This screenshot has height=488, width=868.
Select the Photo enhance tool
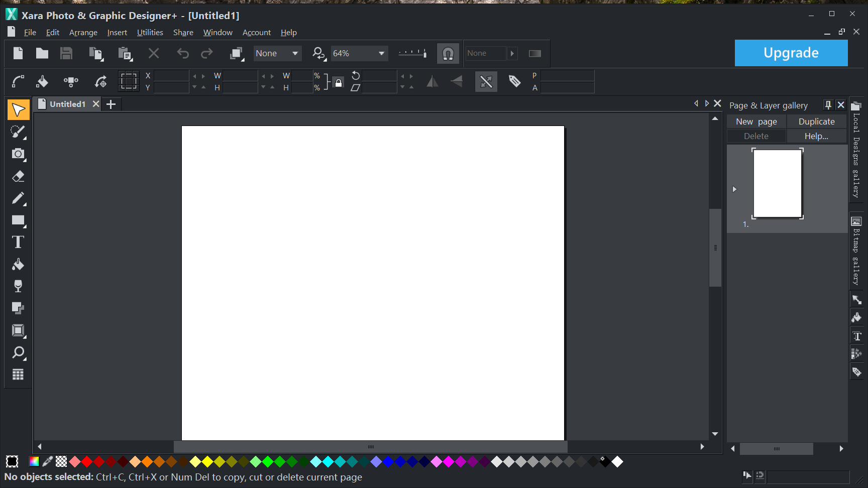pyautogui.click(x=19, y=132)
